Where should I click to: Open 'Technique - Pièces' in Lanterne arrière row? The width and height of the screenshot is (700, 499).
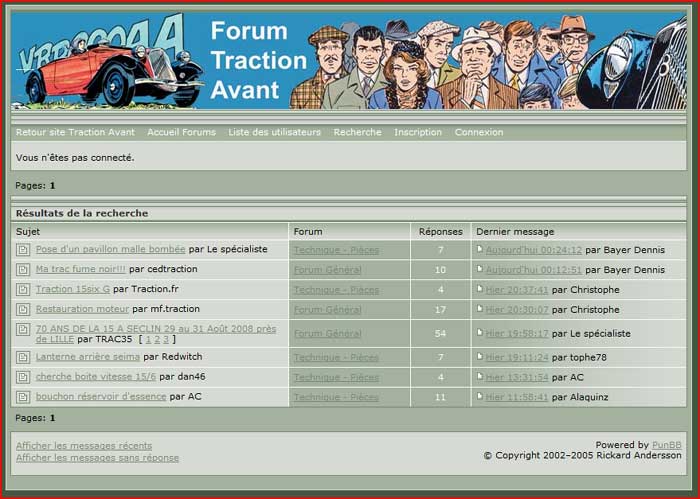pos(336,357)
